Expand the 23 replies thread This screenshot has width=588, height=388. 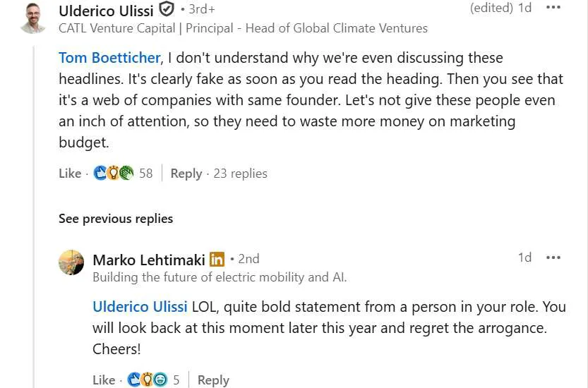pyautogui.click(x=240, y=174)
